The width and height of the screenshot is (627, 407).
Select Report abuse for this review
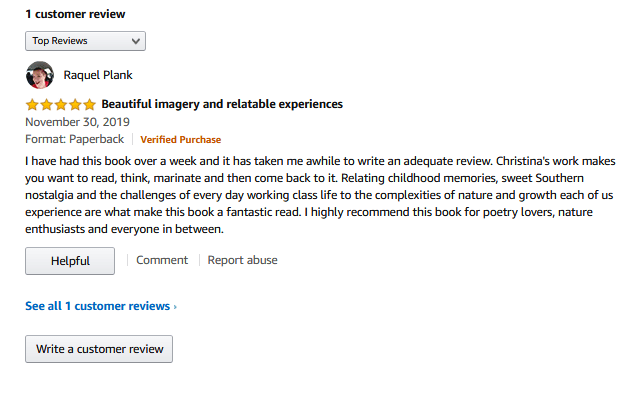pyautogui.click(x=243, y=260)
